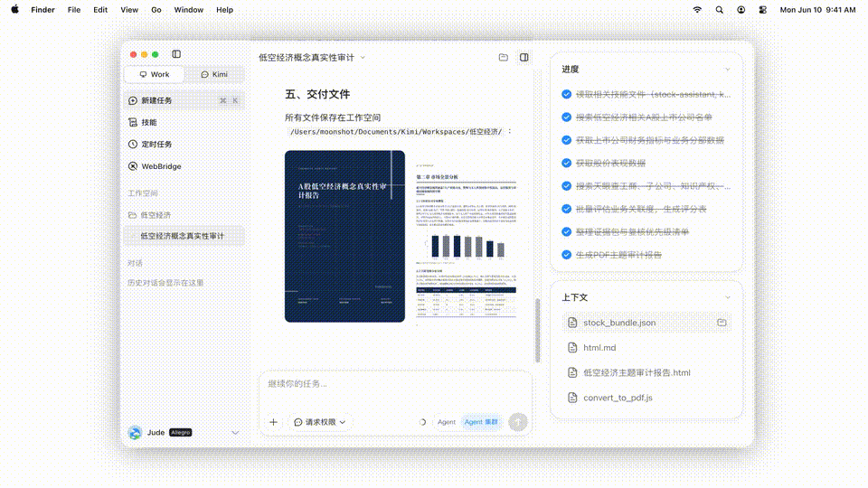Collapse the 进度 panel

[x=727, y=70]
